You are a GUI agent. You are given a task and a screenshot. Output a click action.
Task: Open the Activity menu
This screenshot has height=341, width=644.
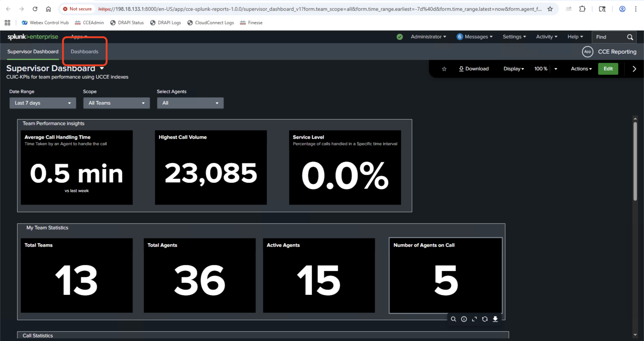547,37
